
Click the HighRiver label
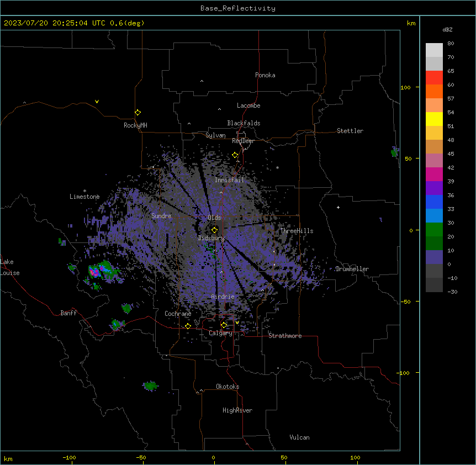pos(237,410)
